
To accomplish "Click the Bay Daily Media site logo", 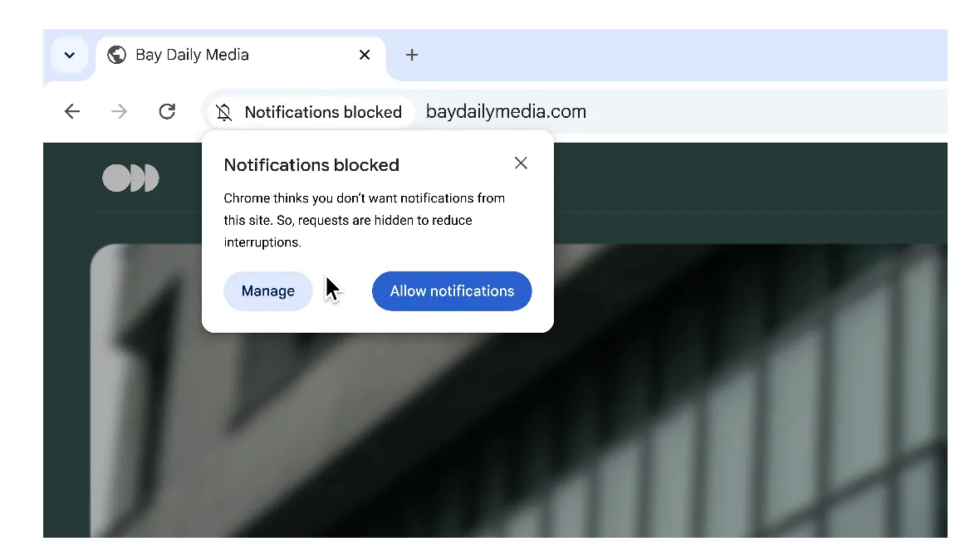I will coord(130,178).
